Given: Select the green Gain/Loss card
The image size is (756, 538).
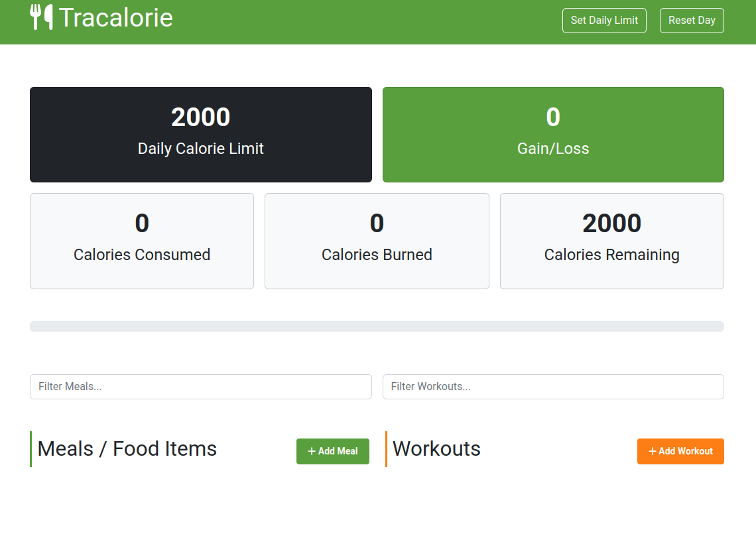Looking at the screenshot, I should point(553,135).
